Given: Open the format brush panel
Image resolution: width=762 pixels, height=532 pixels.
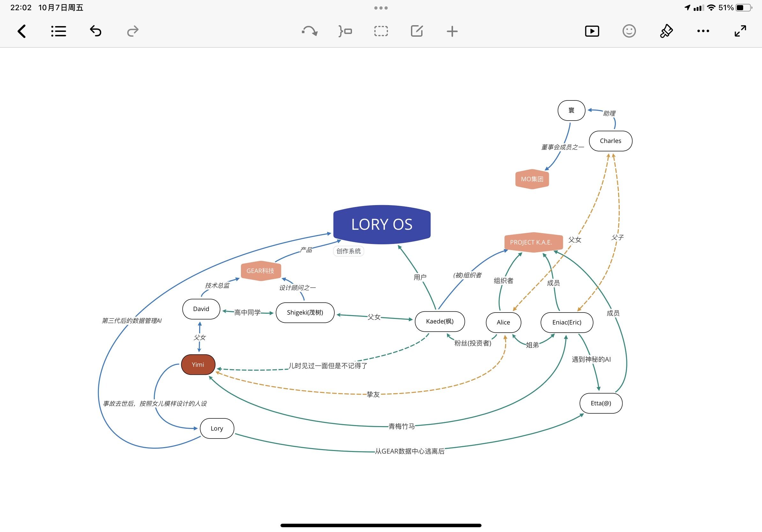Looking at the screenshot, I should click(x=666, y=31).
